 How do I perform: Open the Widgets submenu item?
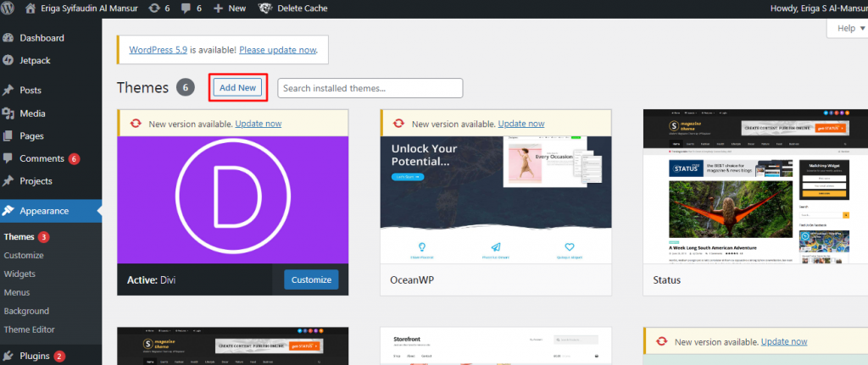(19, 274)
